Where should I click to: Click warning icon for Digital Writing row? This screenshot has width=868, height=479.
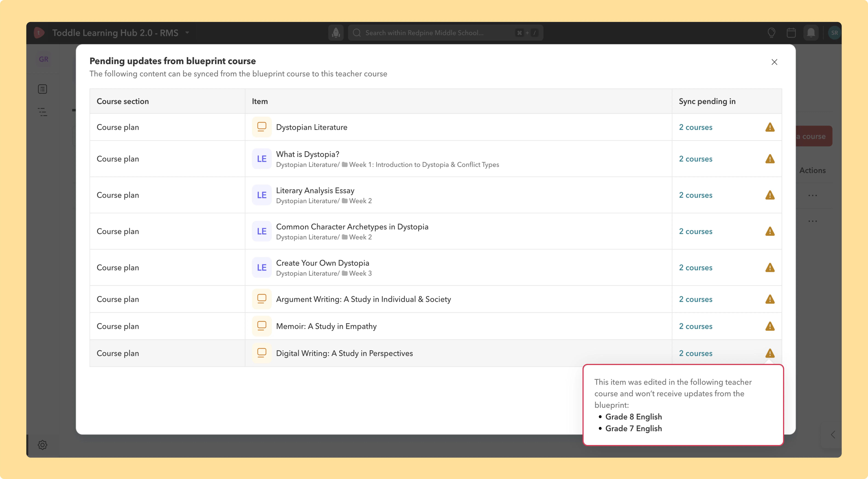click(770, 353)
